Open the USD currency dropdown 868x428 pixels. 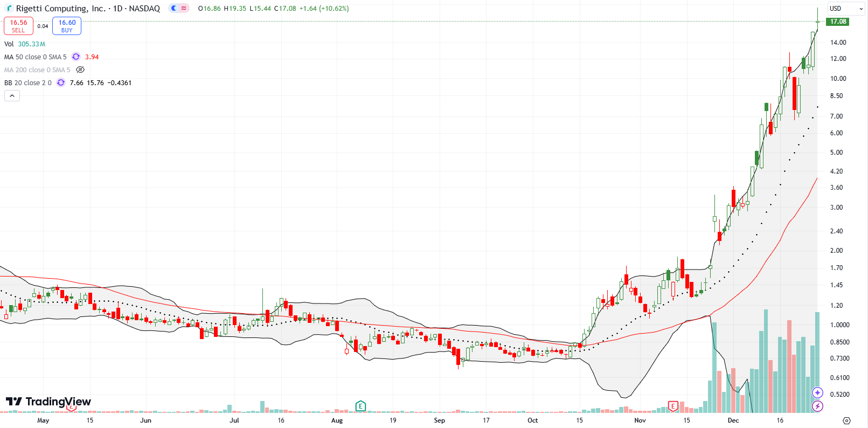click(846, 9)
